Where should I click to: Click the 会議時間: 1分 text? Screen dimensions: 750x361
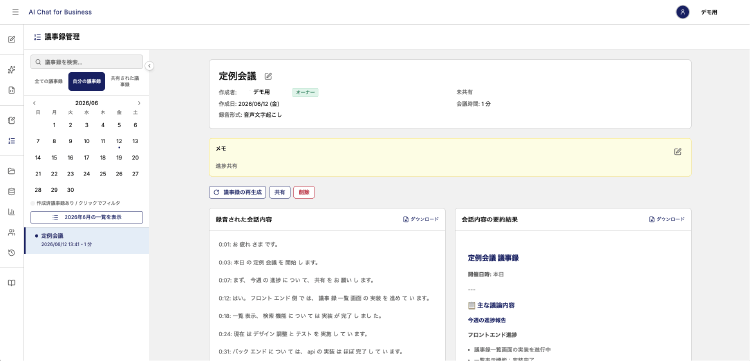pyautogui.click(x=474, y=103)
